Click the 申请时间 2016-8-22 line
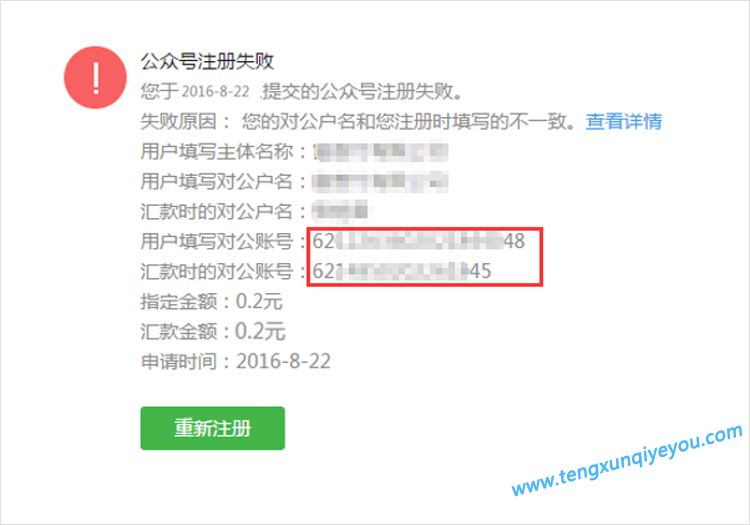The width and height of the screenshot is (750, 525). (x=235, y=361)
